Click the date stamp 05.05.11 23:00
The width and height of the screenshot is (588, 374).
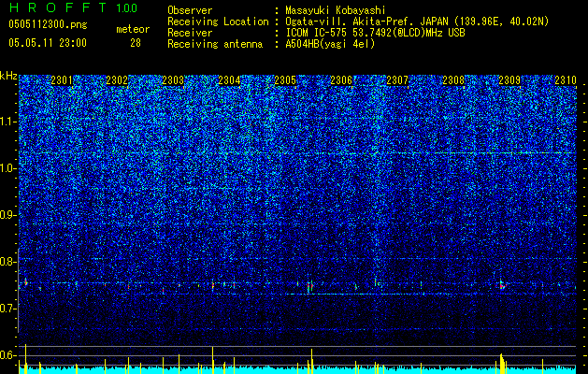(x=48, y=43)
